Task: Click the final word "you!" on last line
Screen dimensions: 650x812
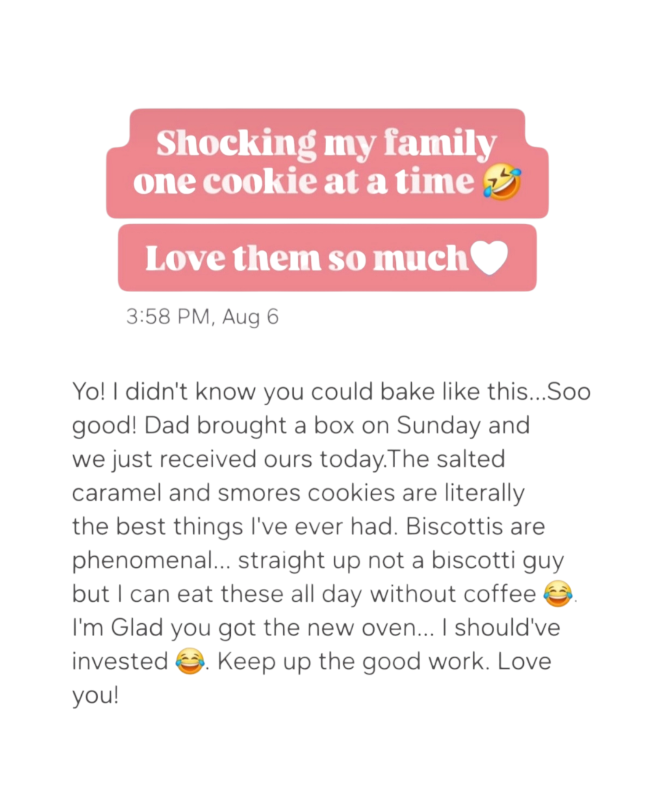Action: tap(96, 696)
